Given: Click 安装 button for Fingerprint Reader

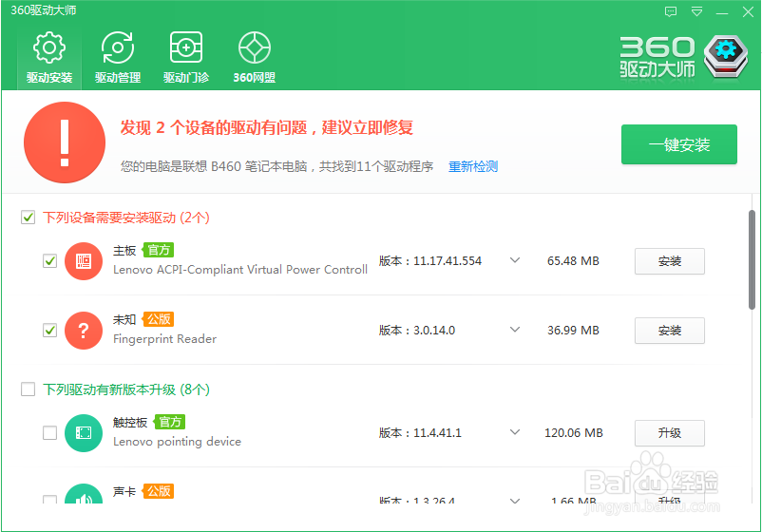Looking at the screenshot, I should point(669,331).
